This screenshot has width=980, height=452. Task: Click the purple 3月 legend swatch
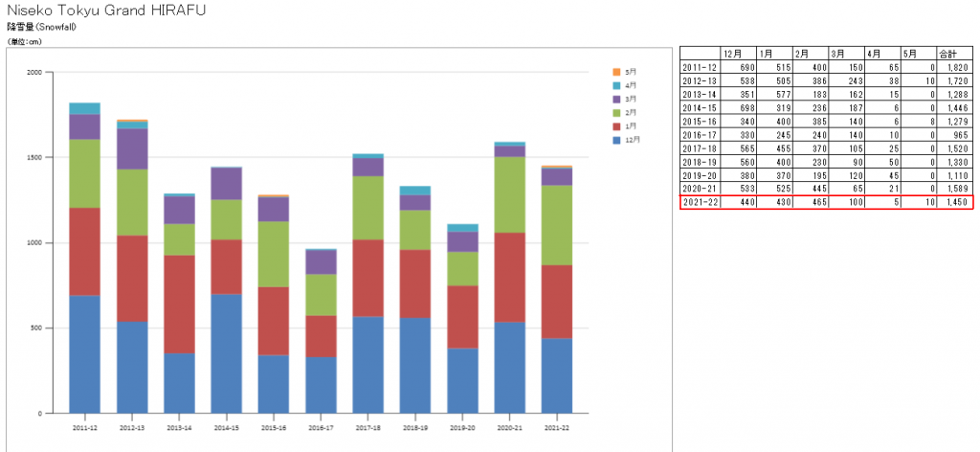tap(617, 99)
